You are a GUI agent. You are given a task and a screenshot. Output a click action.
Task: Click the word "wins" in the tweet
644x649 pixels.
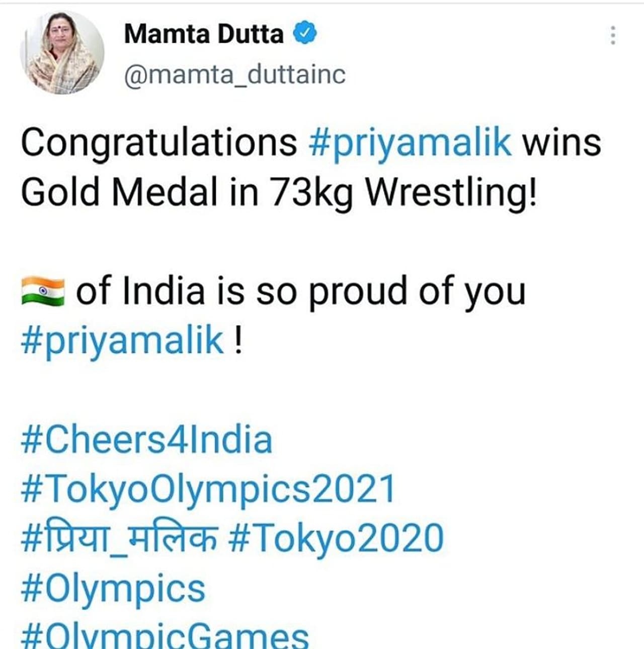pyautogui.click(x=561, y=142)
